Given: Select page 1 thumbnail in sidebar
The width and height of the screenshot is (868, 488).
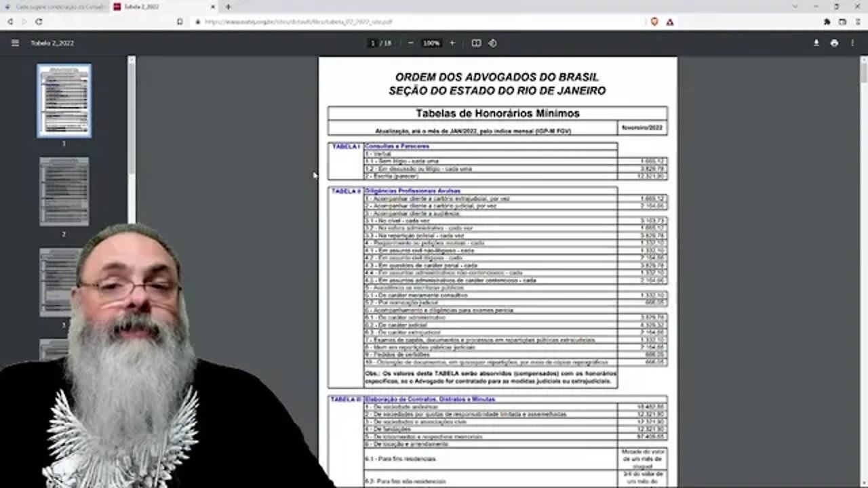Looking at the screenshot, I should 64,101.
